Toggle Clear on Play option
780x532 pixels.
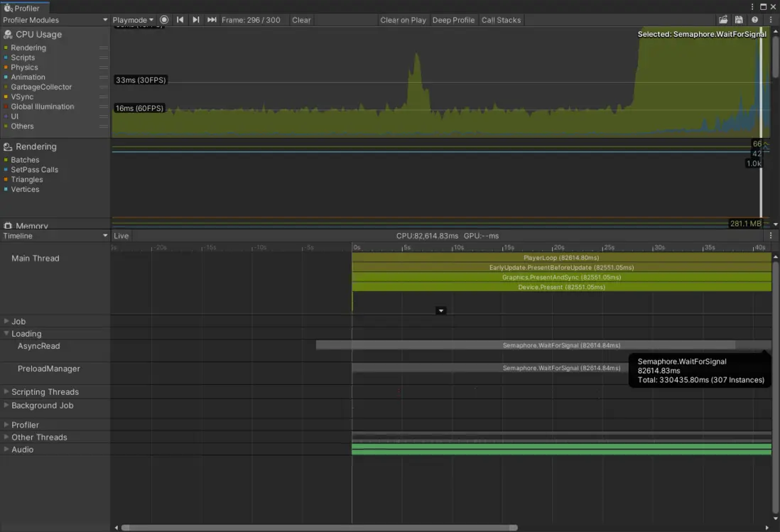pos(403,20)
